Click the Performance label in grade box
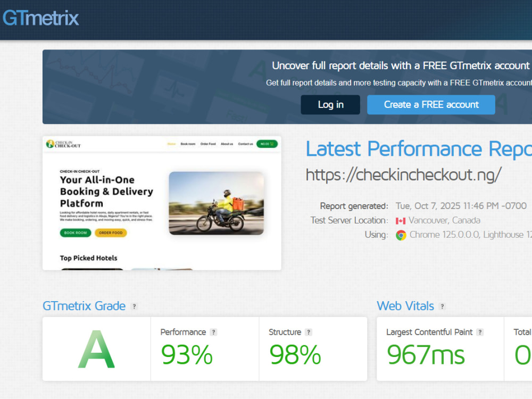Screen dimensions: 532x399 [183, 332]
